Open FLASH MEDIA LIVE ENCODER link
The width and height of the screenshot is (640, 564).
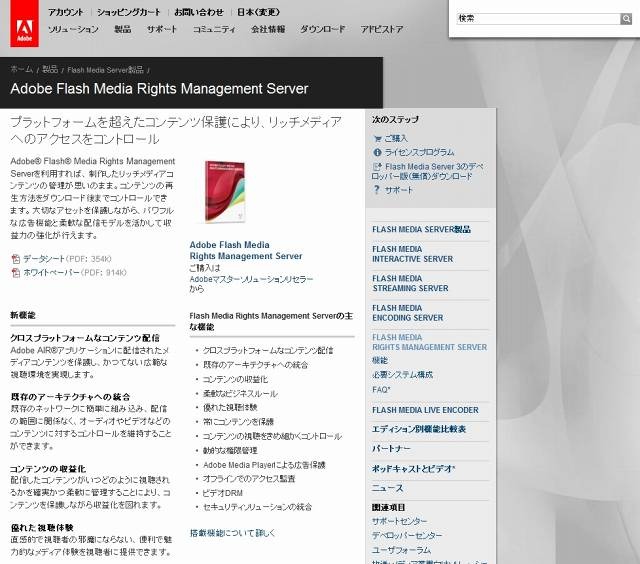tap(425, 410)
